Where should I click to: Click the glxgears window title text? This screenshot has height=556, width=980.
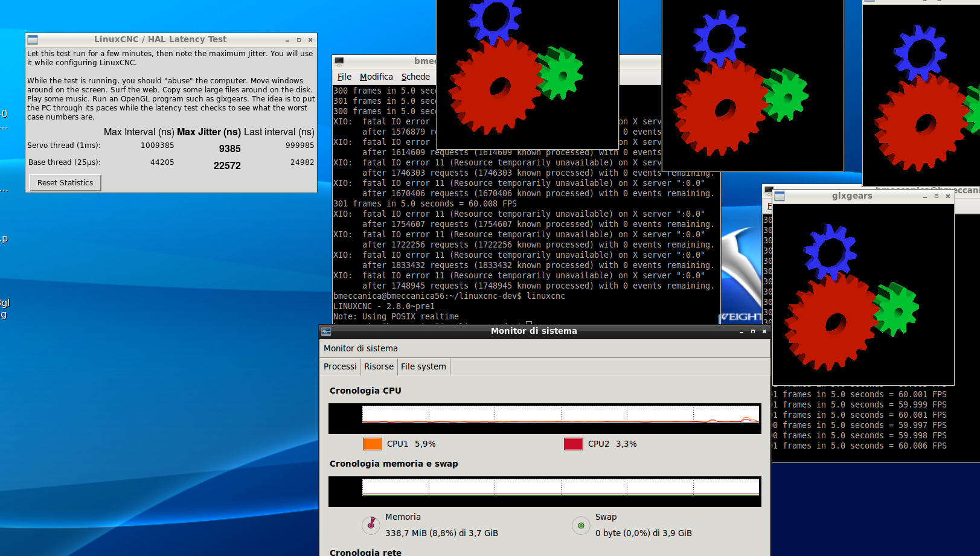[x=852, y=196]
